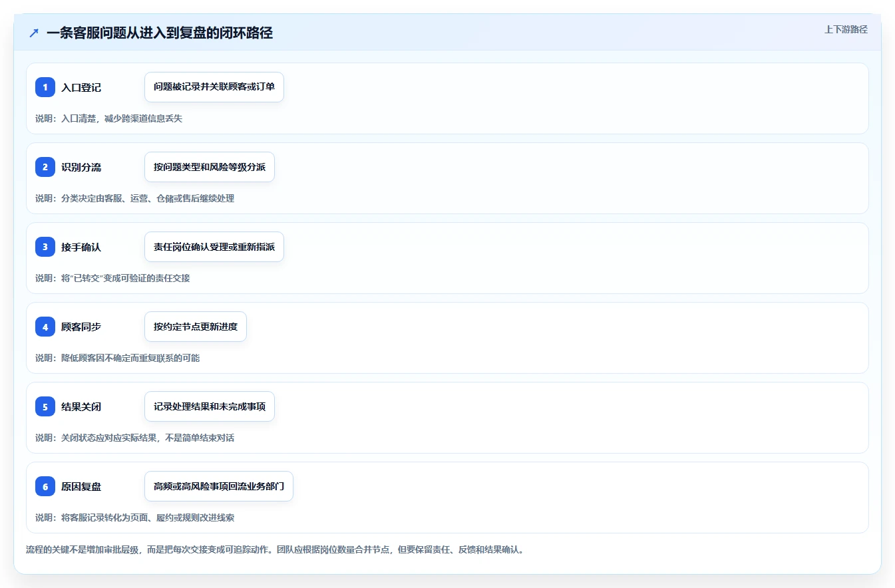Click the 按约定节点更新进度 chip
The image size is (895, 588).
click(196, 327)
